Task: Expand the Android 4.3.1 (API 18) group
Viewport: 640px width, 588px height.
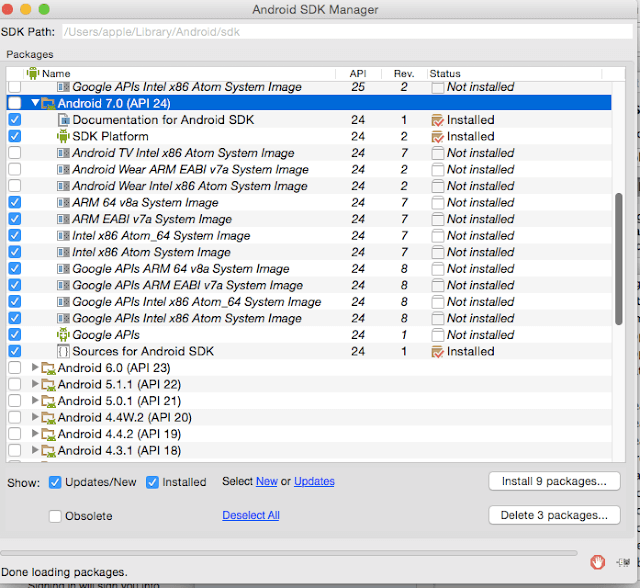Action: click(35, 450)
